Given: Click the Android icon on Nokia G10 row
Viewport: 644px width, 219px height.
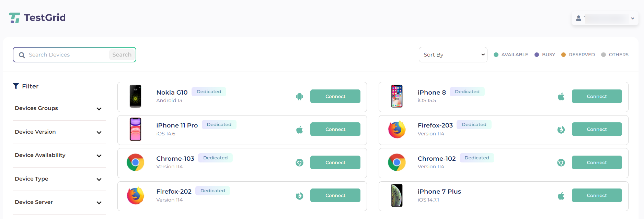Looking at the screenshot, I should pyautogui.click(x=299, y=97).
